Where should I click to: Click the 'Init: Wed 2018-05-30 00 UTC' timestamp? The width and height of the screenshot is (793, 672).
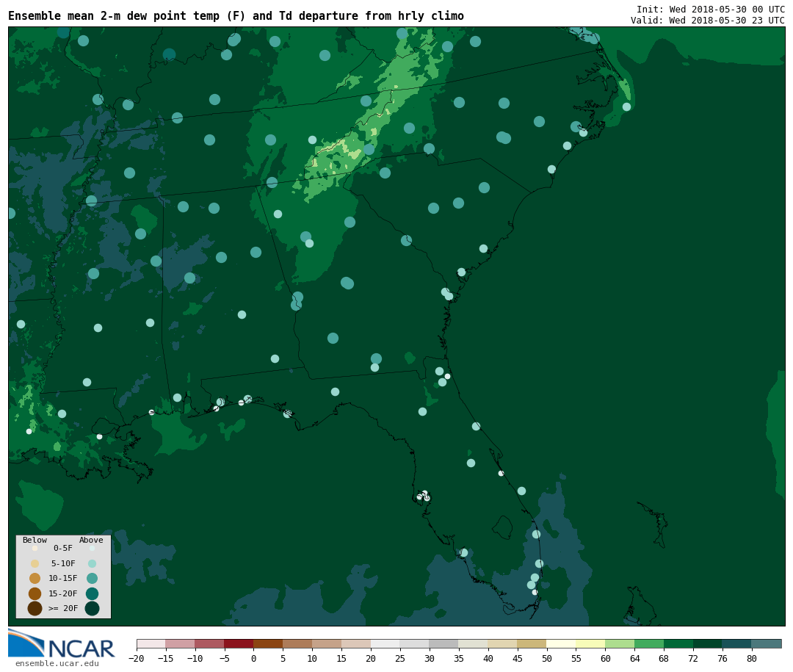tap(711, 9)
